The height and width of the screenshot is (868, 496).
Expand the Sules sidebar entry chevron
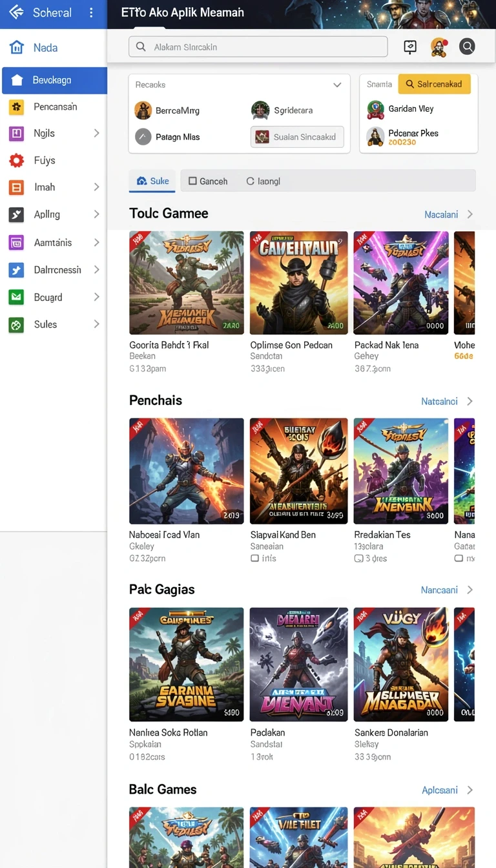point(96,324)
